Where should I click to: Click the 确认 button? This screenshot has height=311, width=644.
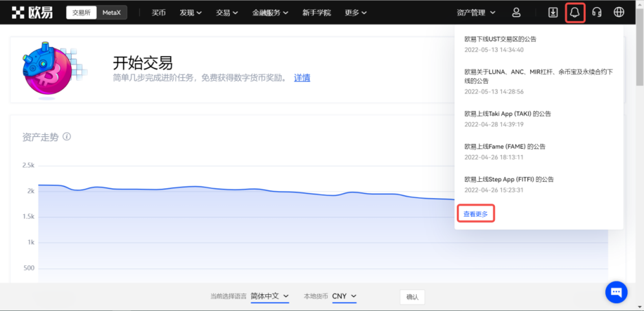tap(412, 297)
